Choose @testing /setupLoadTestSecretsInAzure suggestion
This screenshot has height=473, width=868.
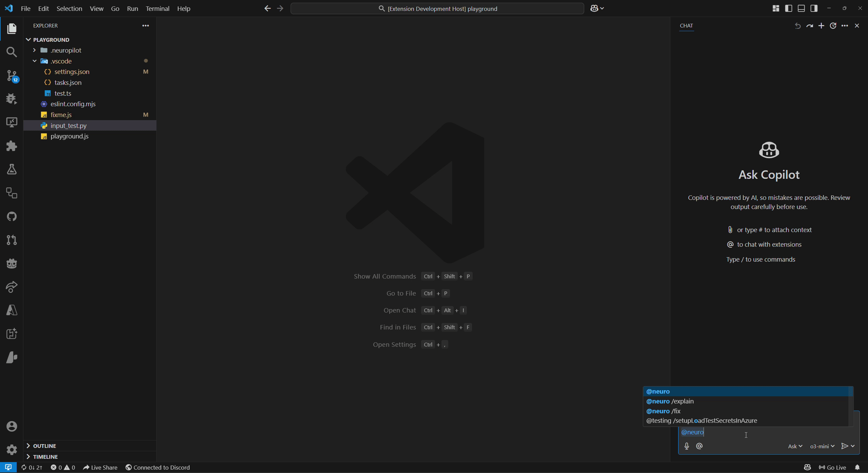(x=746, y=421)
